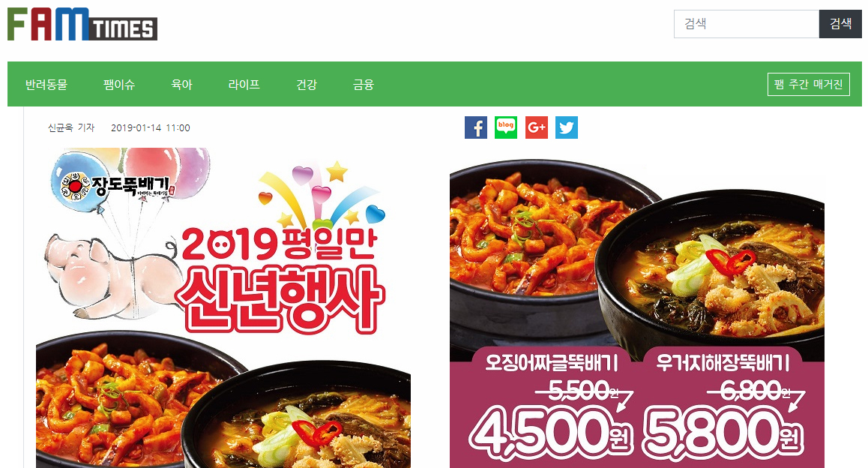Navigate to the 금융 section
This screenshot has width=868, height=468.
coord(364,84)
